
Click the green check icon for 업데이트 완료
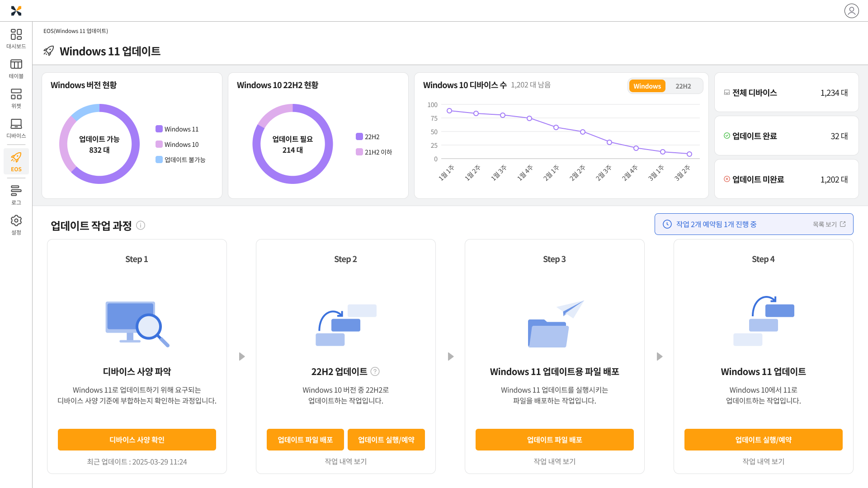tap(727, 136)
